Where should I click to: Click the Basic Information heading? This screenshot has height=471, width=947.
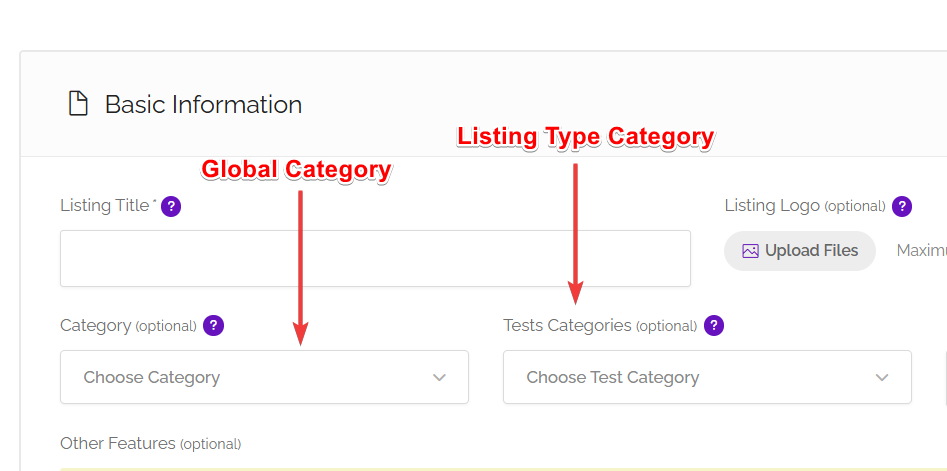(x=203, y=104)
